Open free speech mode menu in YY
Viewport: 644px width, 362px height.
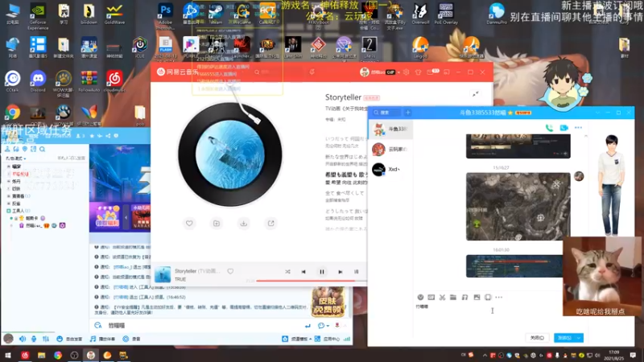click(69, 339)
